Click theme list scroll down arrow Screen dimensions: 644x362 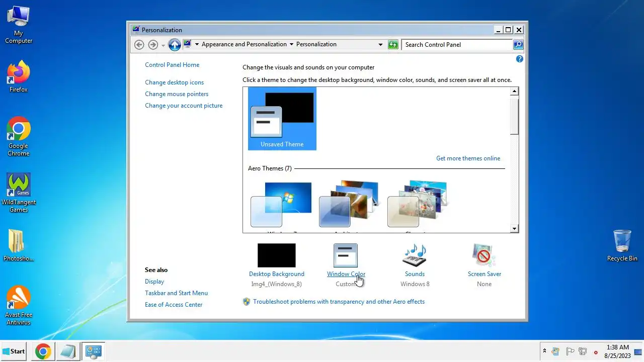[514, 228]
